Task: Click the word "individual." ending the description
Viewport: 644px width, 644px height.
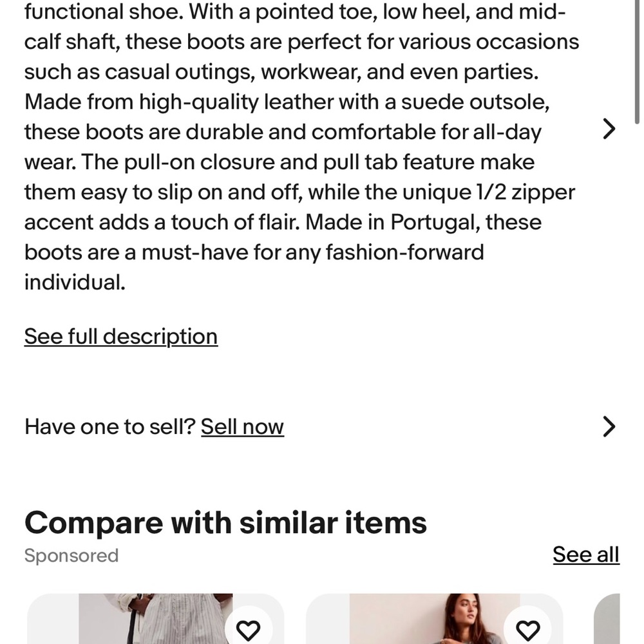Action: [75, 282]
